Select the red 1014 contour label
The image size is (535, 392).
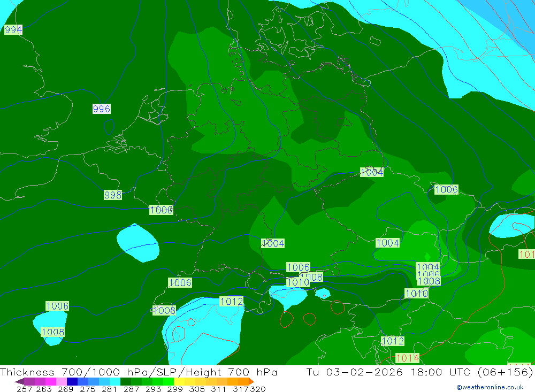(407, 358)
